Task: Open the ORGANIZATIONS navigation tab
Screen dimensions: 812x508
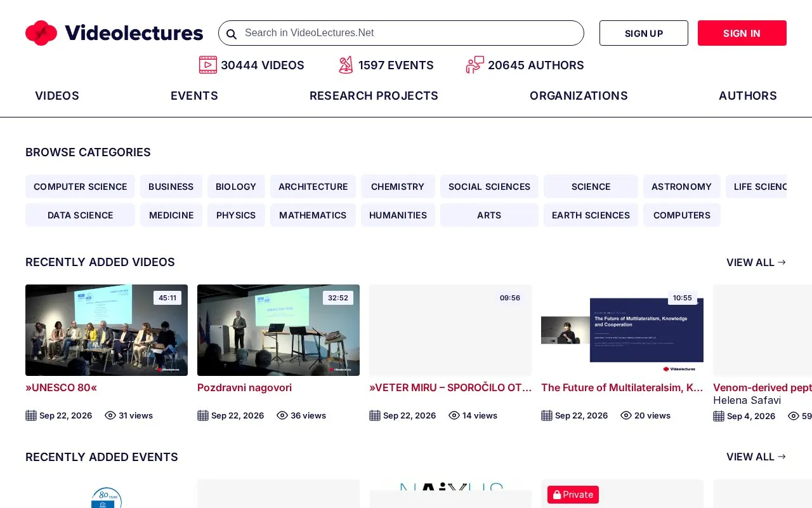Action: pos(579,96)
